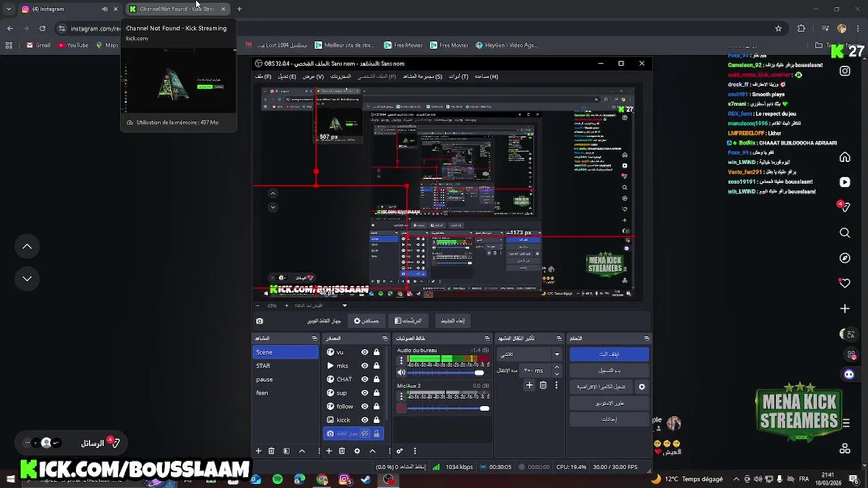Image resolution: width=868 pixels, height=488 pixels.
Task: Open Spotify from the Windows taskbar
Action: pyautogui.click(x=277, y=479)
